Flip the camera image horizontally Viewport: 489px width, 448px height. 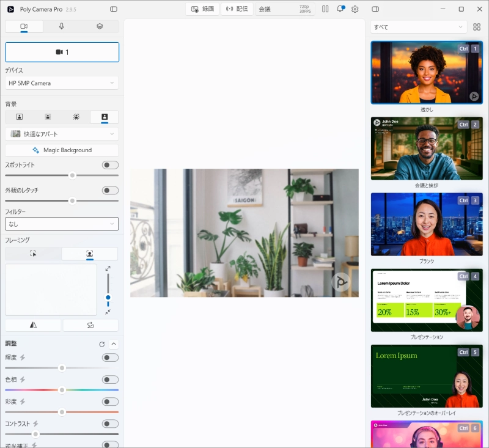coord(33,325)
